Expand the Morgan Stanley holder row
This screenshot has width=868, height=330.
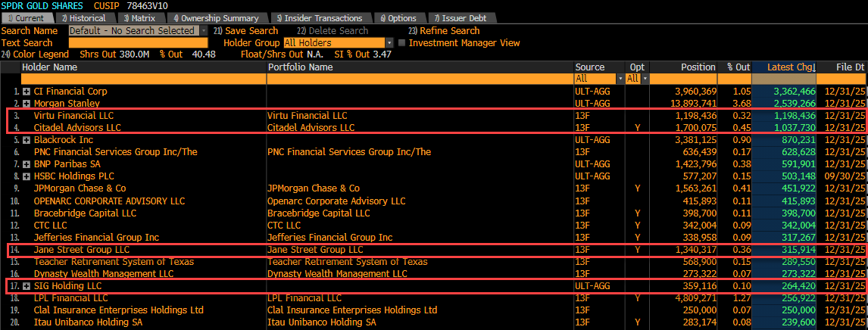coord(26,104)
